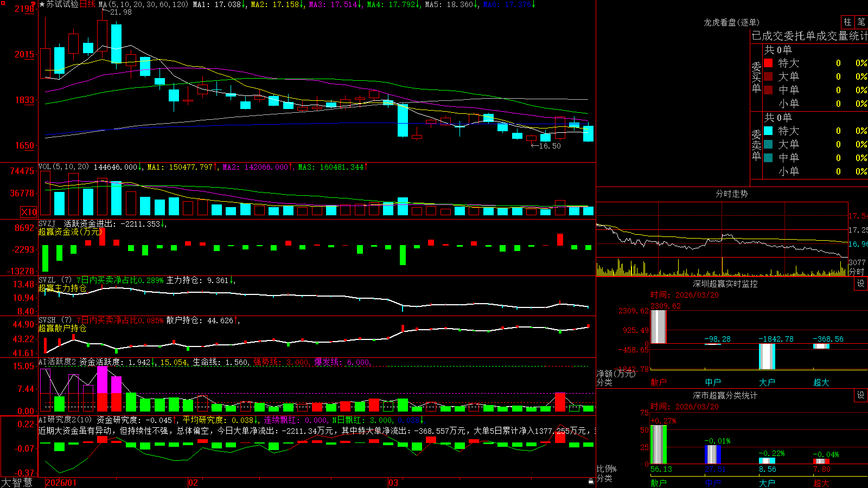Click the 柱 bar-view button
This screenshot has height=488, width=868.
(847, 22)
